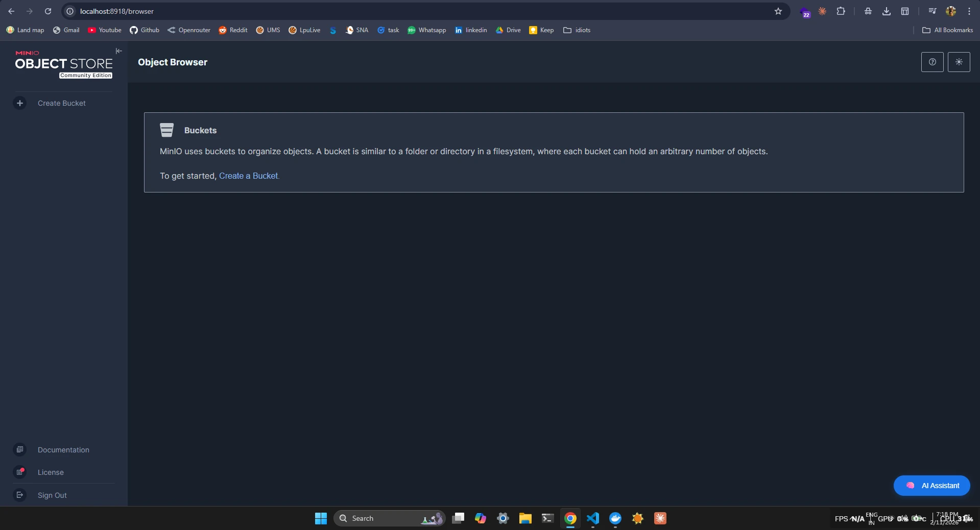Click the Buckets heading icon
This screenshot has height=530, width=980.
click(x=166, y=130)
